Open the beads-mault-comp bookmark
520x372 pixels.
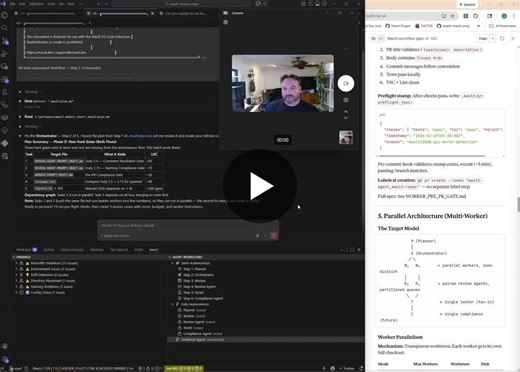pos(453,26)
